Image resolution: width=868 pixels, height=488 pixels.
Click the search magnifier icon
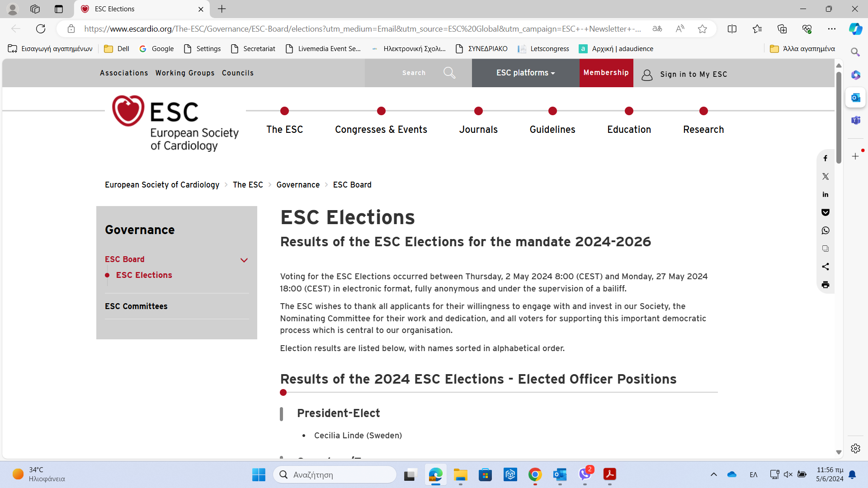pos(449,73)
